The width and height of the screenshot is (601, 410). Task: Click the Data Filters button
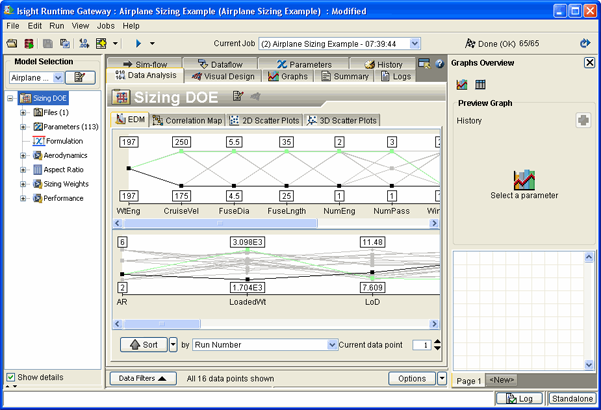point(143,379)
